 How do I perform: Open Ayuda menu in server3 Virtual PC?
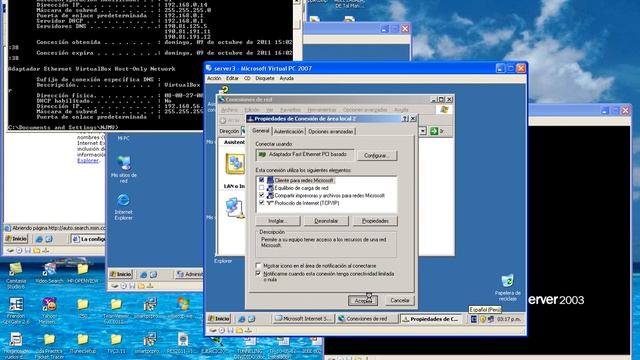(287, 78)
